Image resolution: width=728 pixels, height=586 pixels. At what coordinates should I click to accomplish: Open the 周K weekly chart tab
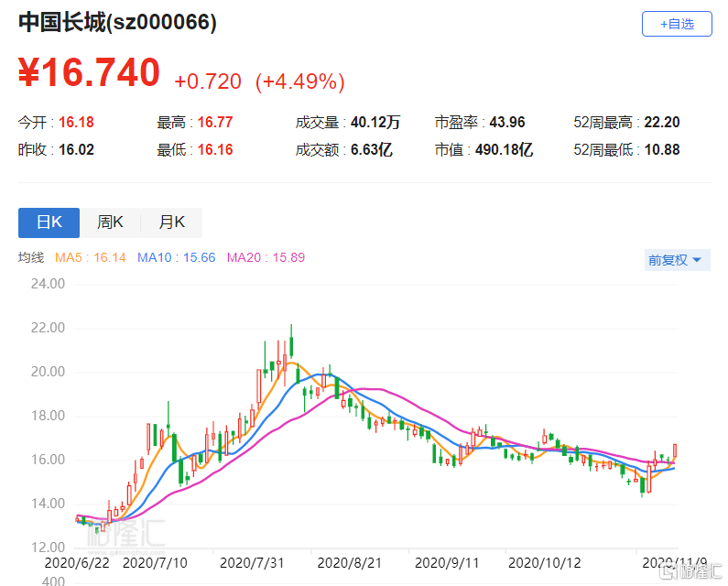coord(110,222)
